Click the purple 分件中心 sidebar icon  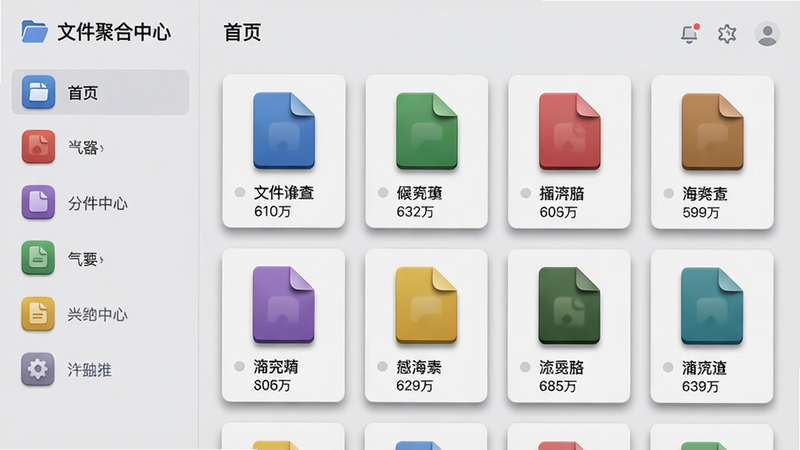point(38,203)
